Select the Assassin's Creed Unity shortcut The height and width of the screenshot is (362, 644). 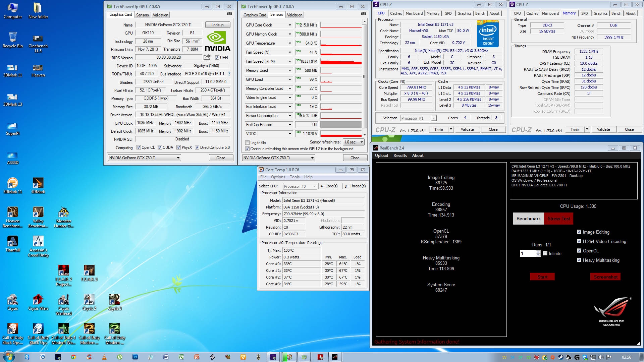[x=38, y=246]
